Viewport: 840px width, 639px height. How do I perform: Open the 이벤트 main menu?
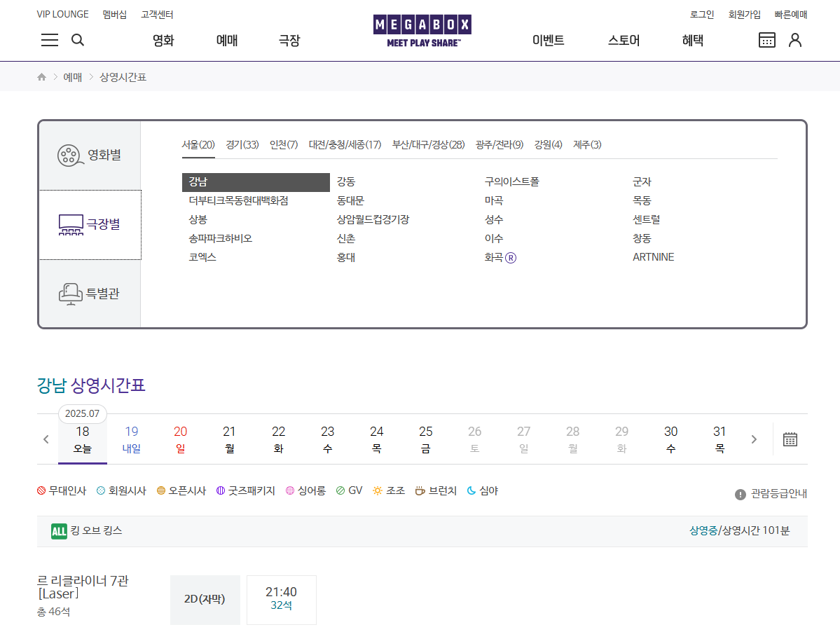(x=548, y=40)
